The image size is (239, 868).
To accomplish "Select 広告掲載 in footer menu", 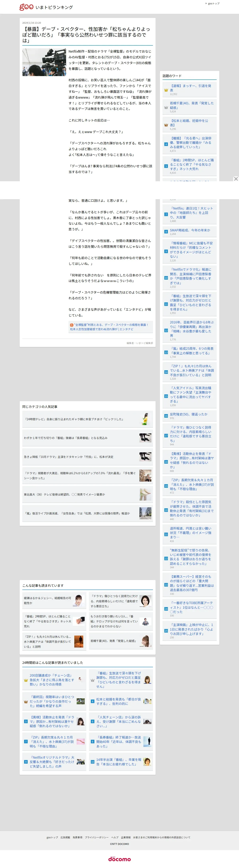I will pyautogui.click(x=65, y=837).
